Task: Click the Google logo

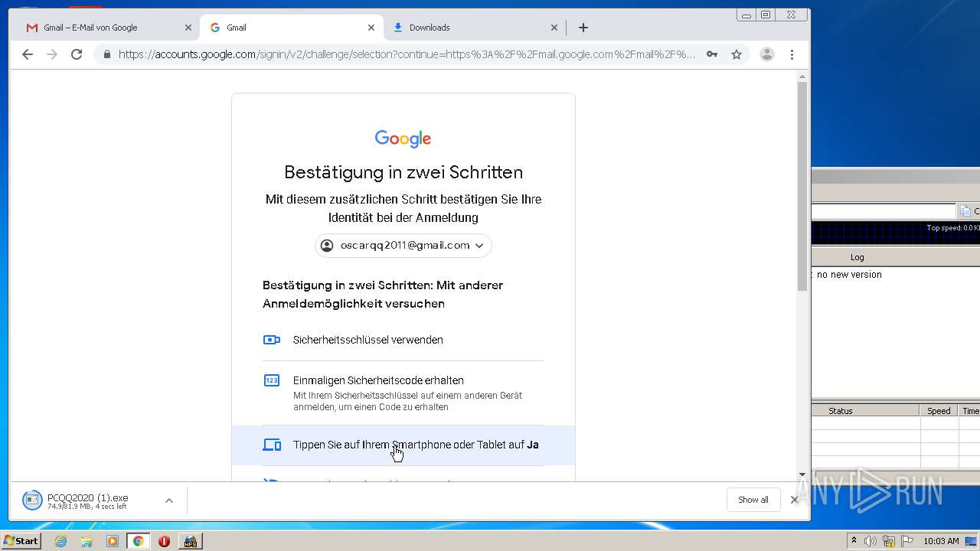Action: click(x=403, y=139)
